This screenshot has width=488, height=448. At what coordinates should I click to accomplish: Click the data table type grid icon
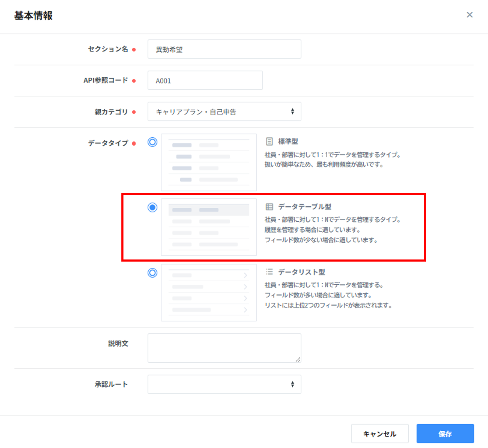point(270,207)
